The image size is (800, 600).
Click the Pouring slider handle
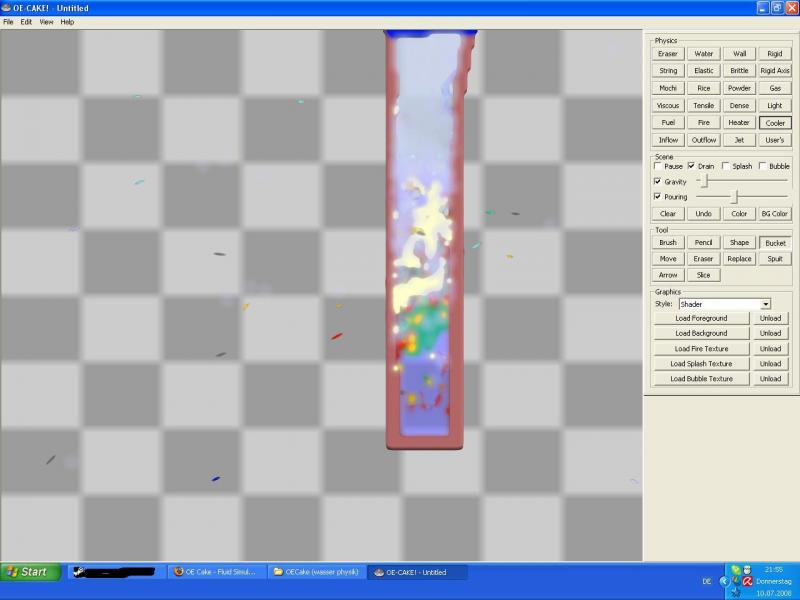point(735,197)
